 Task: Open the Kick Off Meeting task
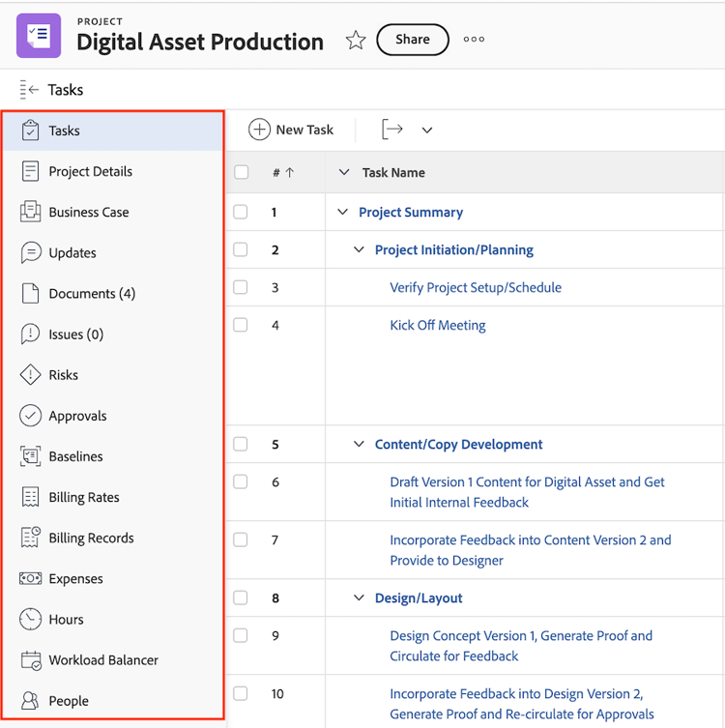(438, 326)
